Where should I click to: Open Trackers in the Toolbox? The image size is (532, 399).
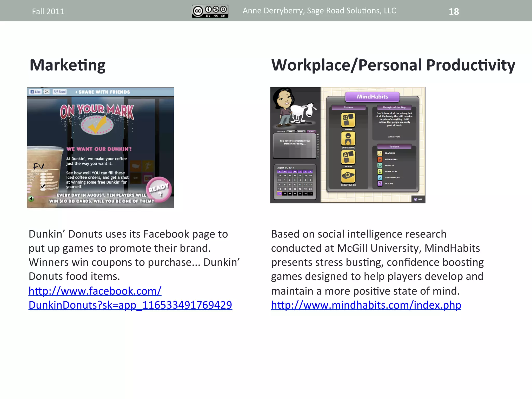(x=380, y=153)
